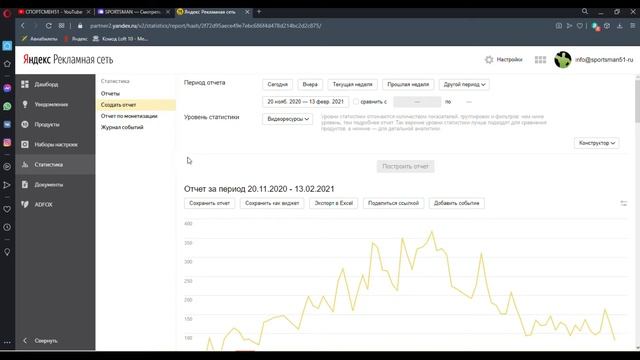Viewport: 640px width, 360px height.
Task: Open Messenger in Opera sidebar
Action: click(x=7, y=88)
